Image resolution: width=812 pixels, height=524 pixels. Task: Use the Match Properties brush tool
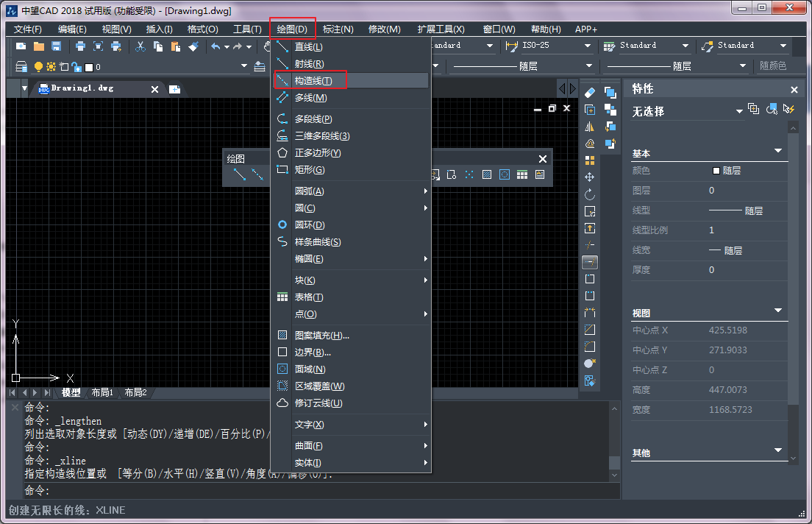(193, 46)
